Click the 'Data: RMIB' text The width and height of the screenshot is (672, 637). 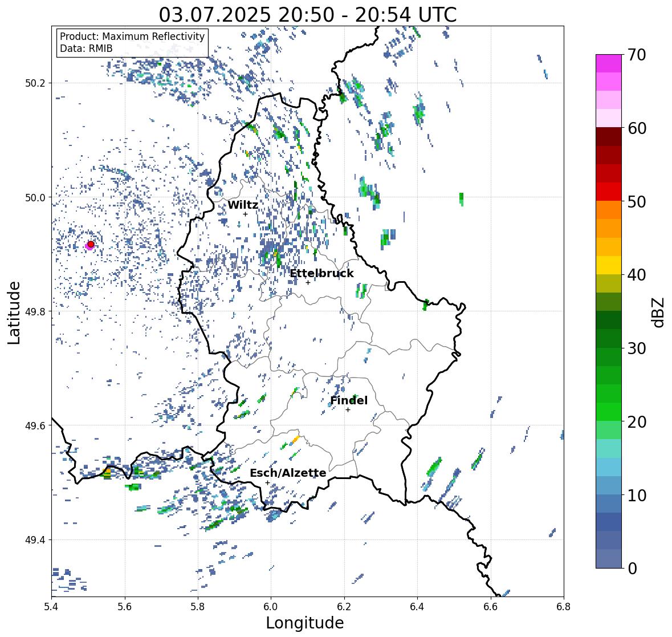[x=86, y=48]
